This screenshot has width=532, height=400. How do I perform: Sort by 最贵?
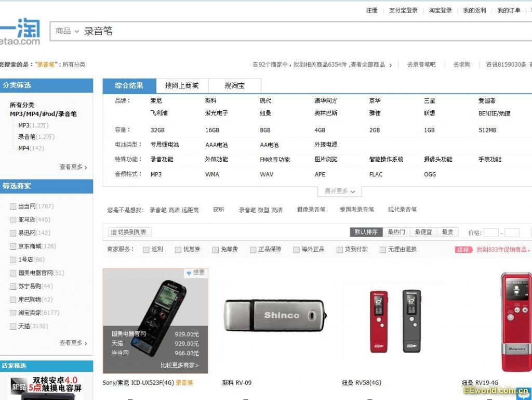click(x=447, y=233)
